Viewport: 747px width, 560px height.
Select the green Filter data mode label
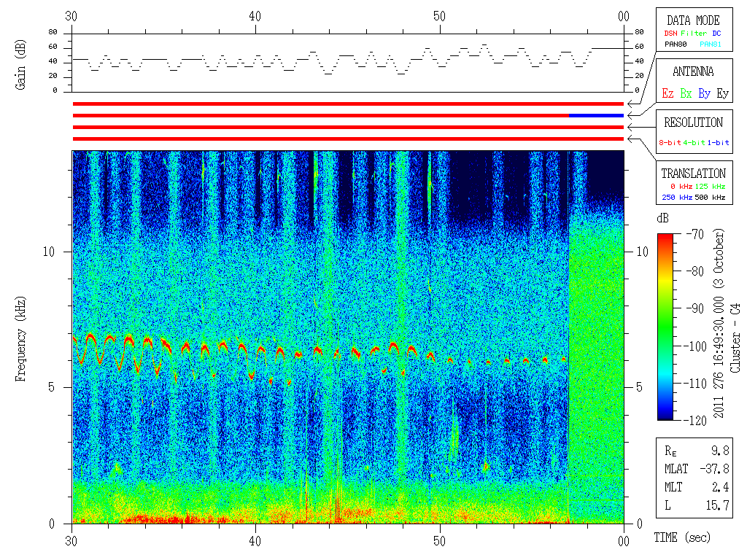694,34
